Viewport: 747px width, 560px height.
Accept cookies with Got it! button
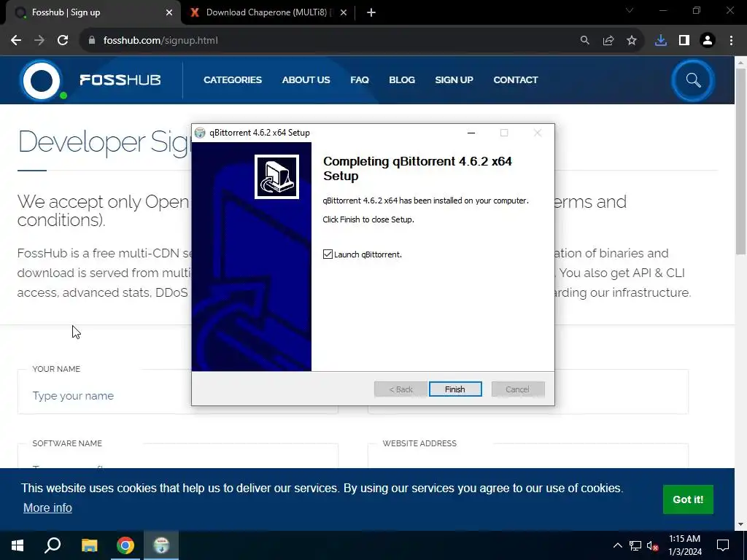click(688, 499)
